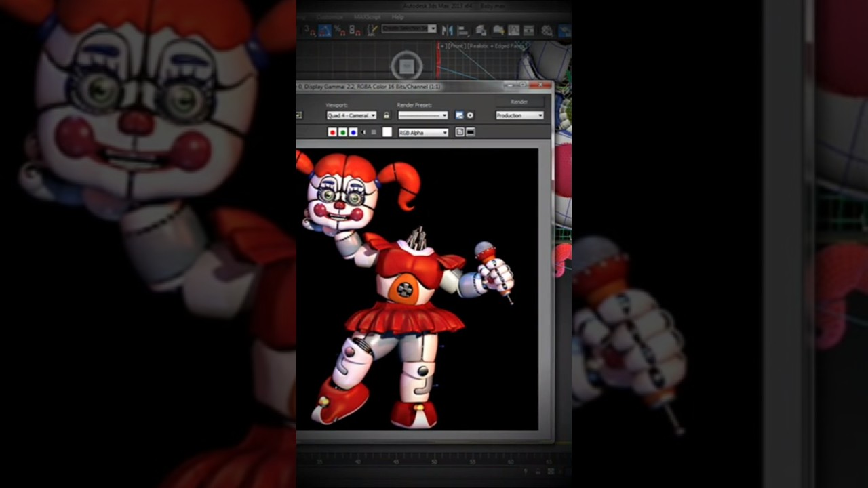Open the Layer Manager icon
The width and height of the screenshot is (868, 488).
pyautogui.click(x=481, y=30)
